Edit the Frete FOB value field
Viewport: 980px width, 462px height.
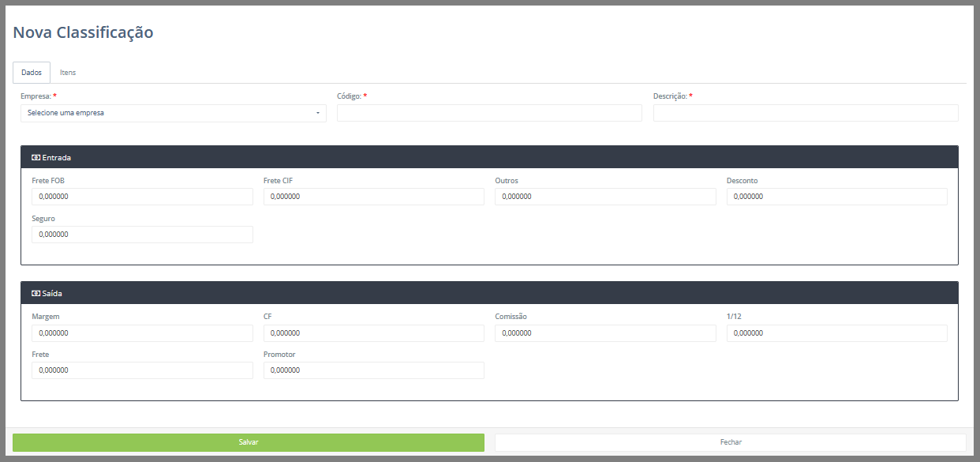point(142,197)
